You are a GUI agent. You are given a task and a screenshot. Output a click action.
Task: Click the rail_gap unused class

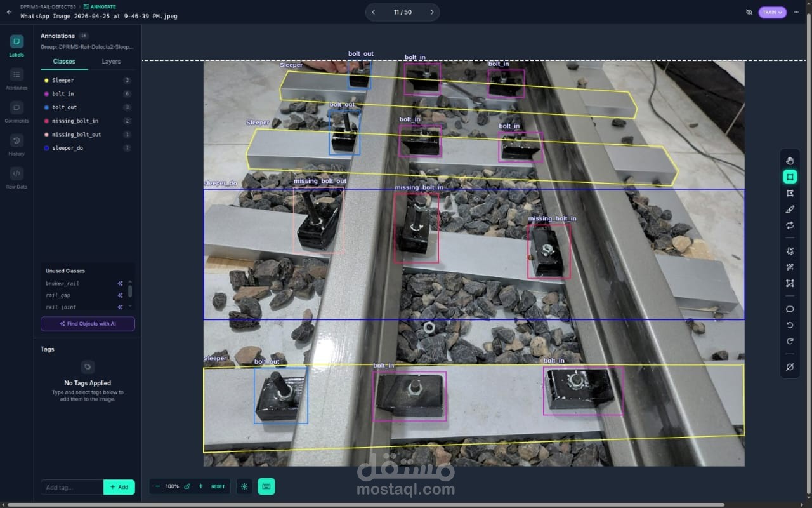click(x=58, y=295)
